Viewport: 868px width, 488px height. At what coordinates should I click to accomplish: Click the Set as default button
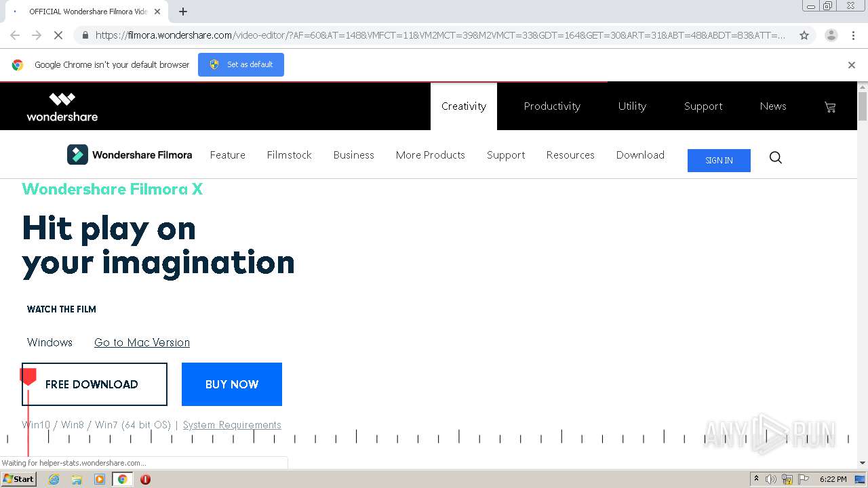tap(241, 64)
